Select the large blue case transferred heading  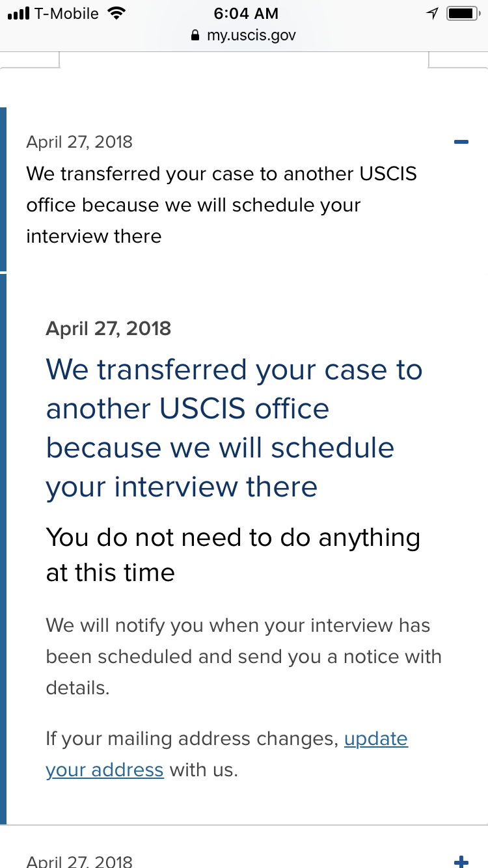pyautogui.click(x=234, y=428)
